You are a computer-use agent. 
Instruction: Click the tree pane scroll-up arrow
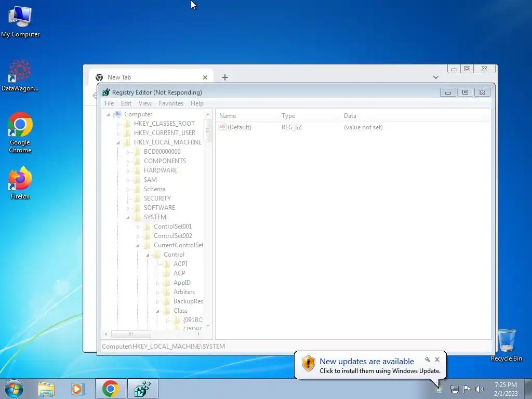[207, 115]
